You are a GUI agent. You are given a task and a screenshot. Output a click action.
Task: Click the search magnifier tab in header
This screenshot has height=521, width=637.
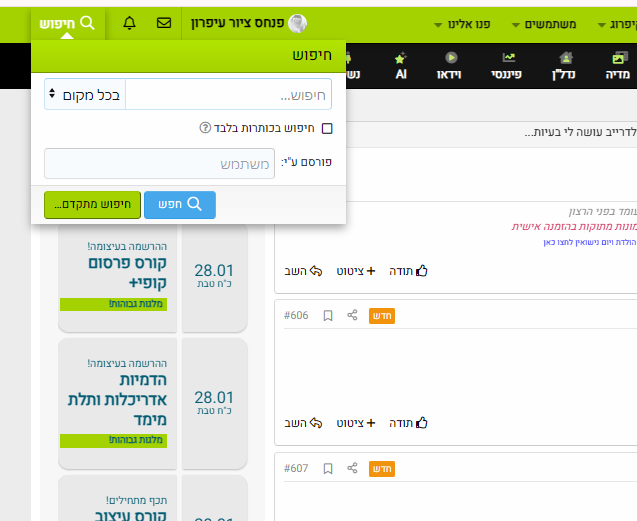pyautogui.click(x=67, y=23)
